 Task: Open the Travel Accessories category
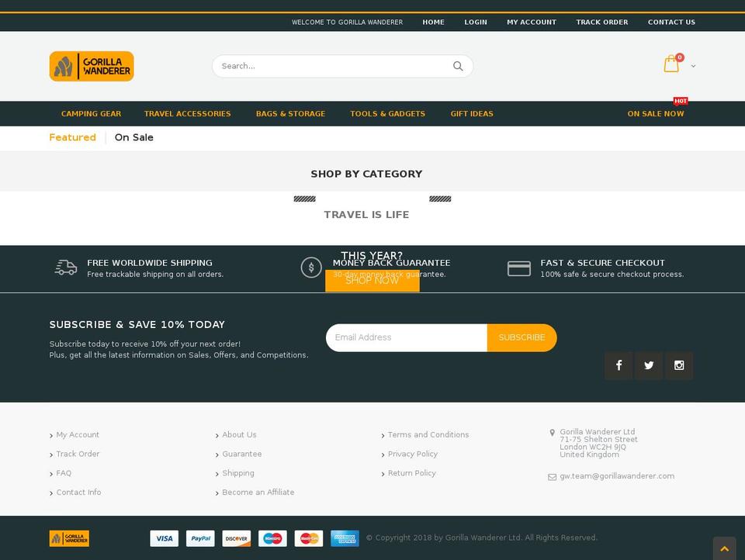188,113
